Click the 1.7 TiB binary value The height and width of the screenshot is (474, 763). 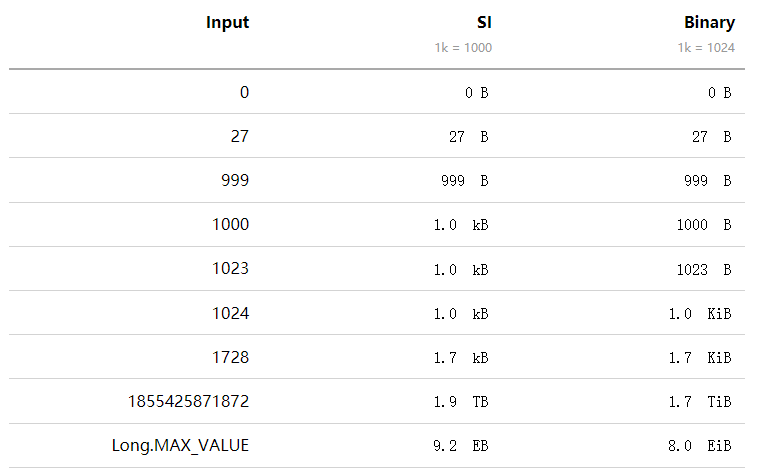click(x=700, y=401)
